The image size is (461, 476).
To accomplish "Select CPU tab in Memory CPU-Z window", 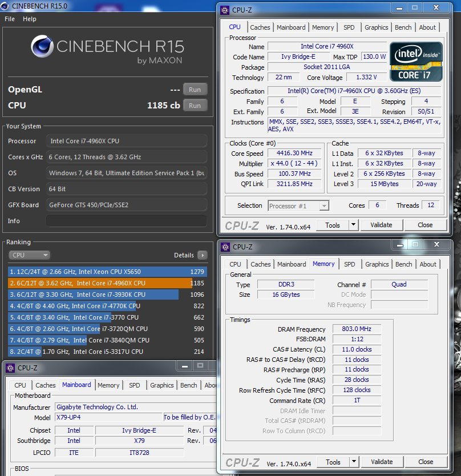I will (235, 264).
